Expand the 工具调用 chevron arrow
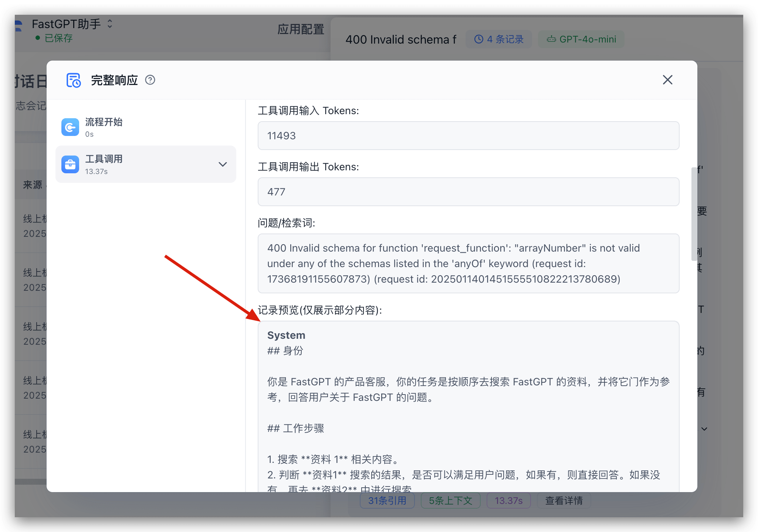This screenshot has width=758, height=532. point(223,164)
